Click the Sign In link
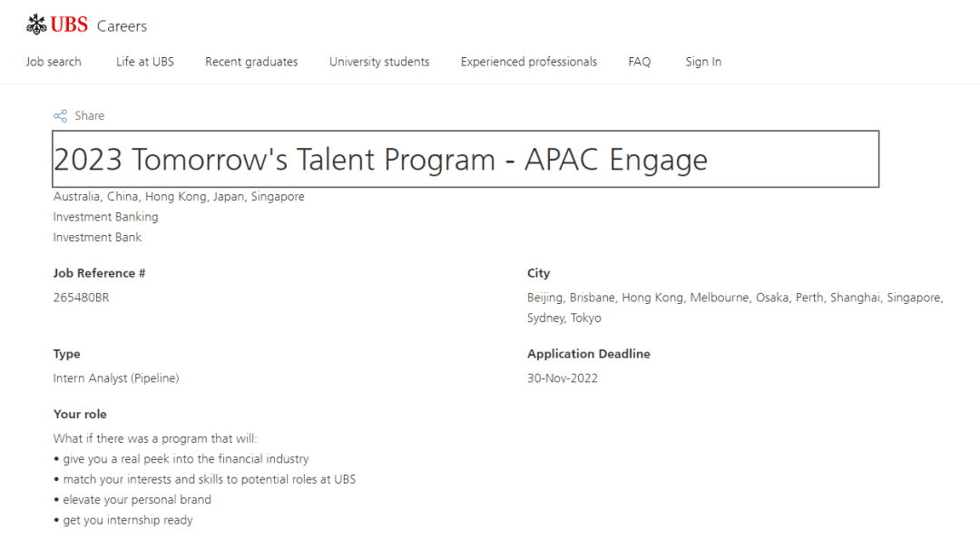The image size is (980, 539). pos(703,62)
